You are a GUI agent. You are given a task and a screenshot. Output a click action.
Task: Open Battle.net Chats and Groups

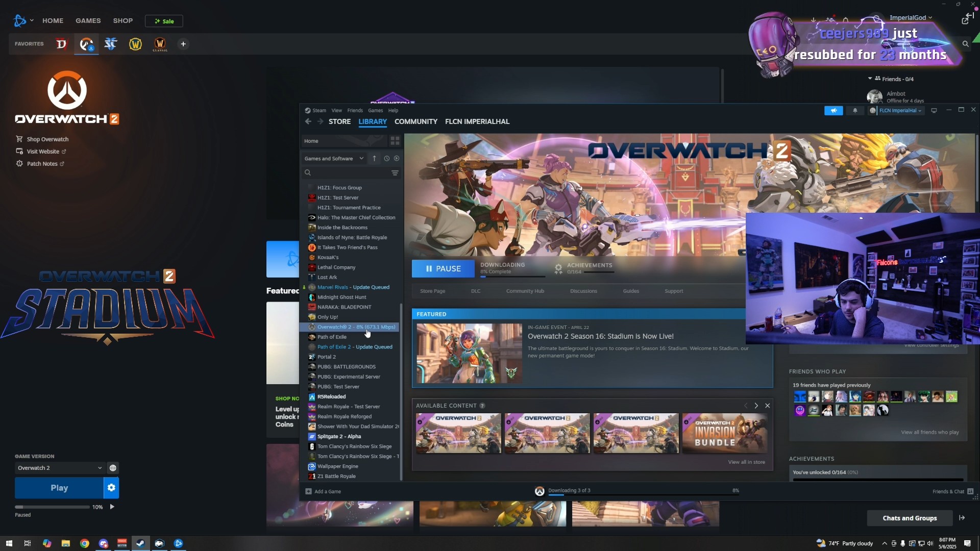910,518
